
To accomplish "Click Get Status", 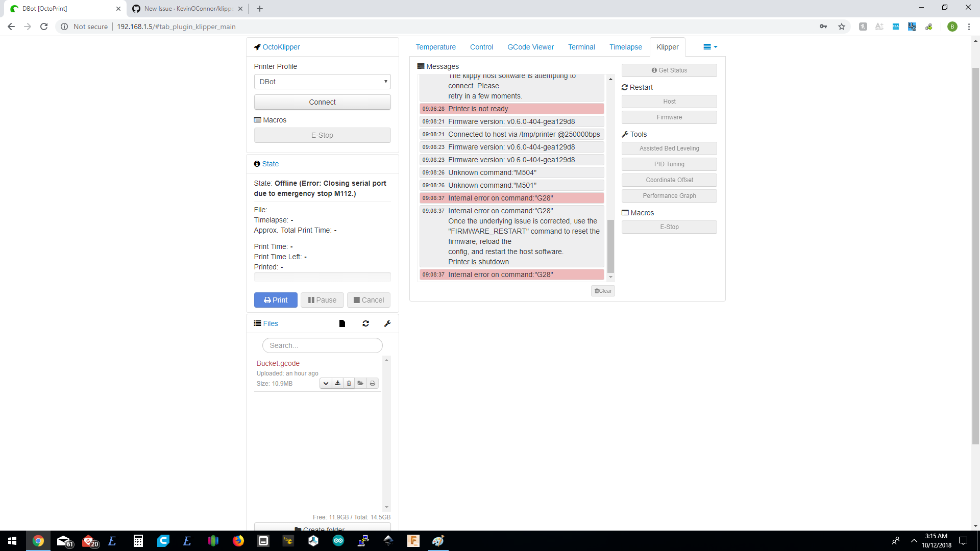I will pyautogui.click(x=669, y=70).
